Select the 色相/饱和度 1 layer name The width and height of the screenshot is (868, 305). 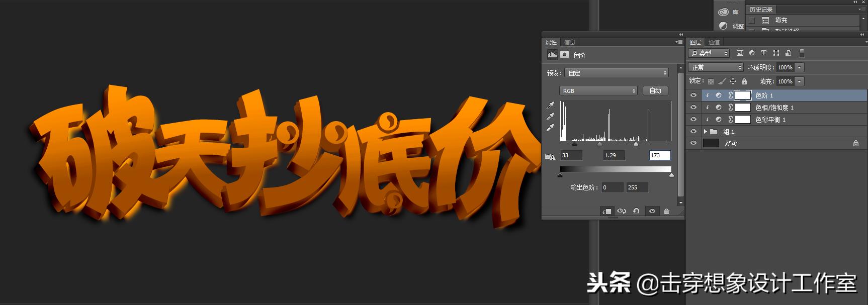[774, 108]
